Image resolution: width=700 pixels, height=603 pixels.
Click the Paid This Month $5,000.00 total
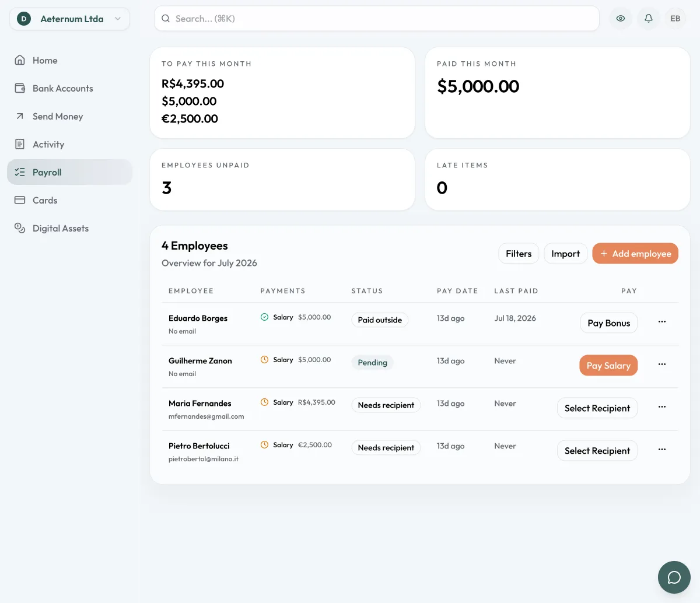click(478, 86)
